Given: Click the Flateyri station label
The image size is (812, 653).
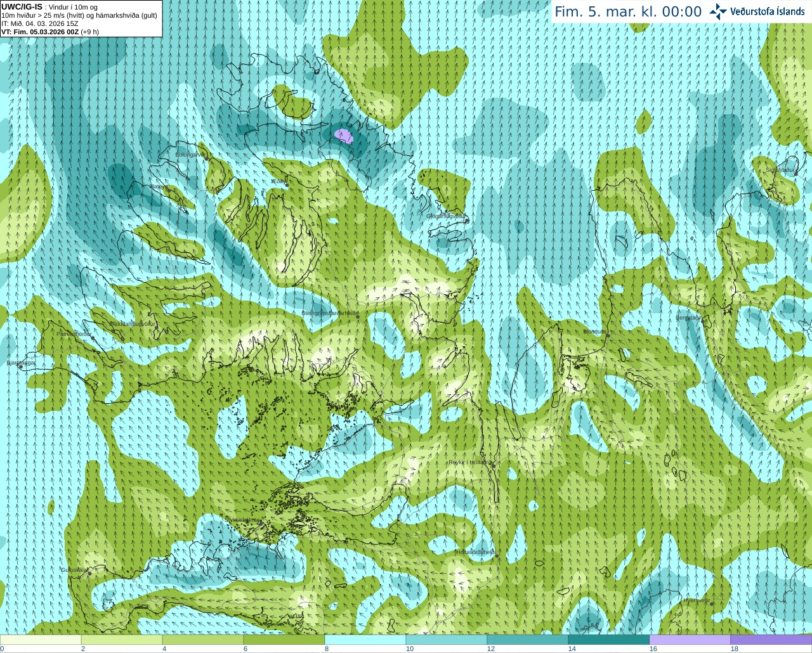Looking at the screenshot, I should coord(158,186).
